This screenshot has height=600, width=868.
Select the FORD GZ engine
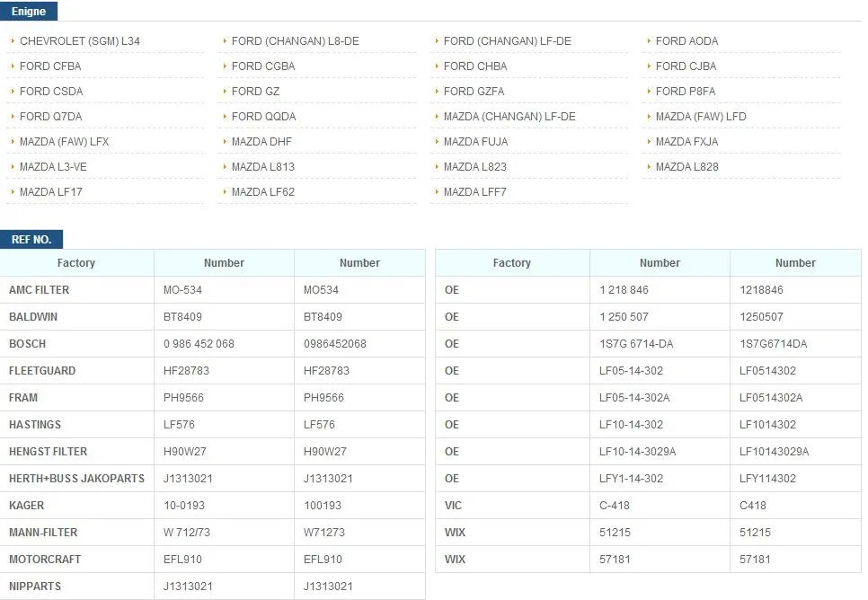click(x=255, y=92)
